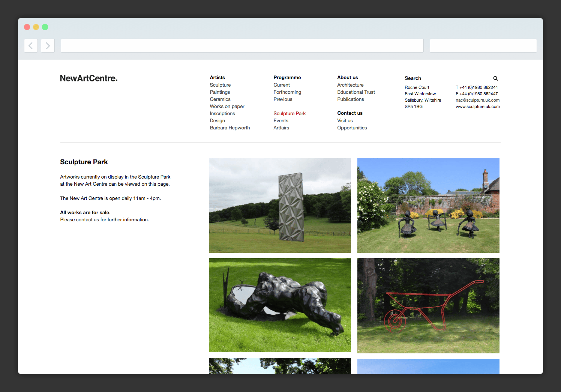Click the 'Search' label
Viewport: 561px width, 392px height.
click(413, 78)
